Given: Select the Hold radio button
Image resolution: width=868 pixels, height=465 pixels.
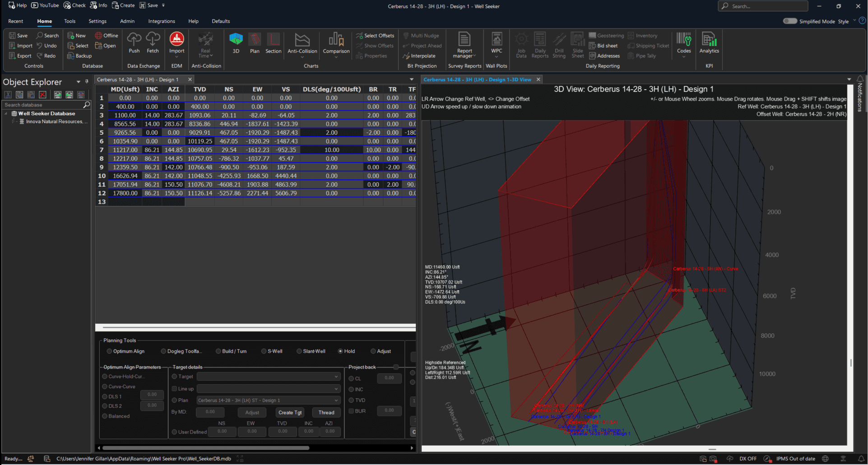Looking at the screenshot, I should [340, 351].
